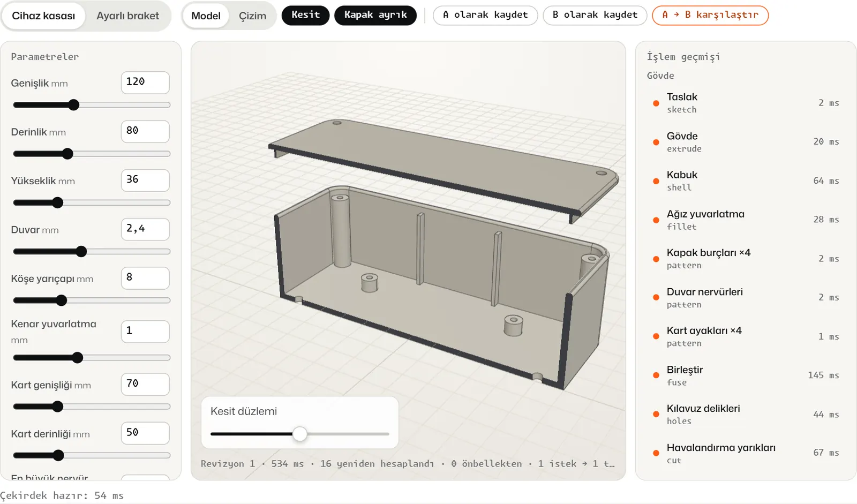Select the Duvar nervürleri pattern step
Viewport: 857px width, 504px height.
pos(746,298)
